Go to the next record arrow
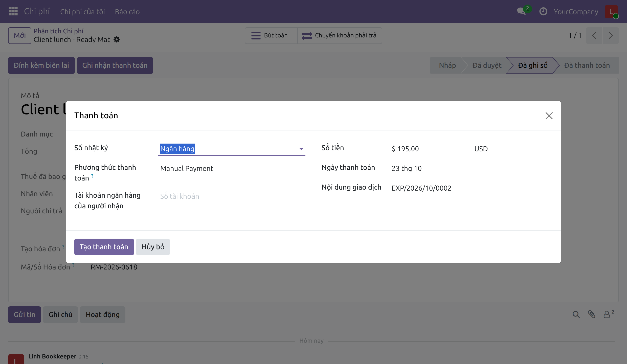The height and width of the screenshot is (364, 627). click(611, 35)
